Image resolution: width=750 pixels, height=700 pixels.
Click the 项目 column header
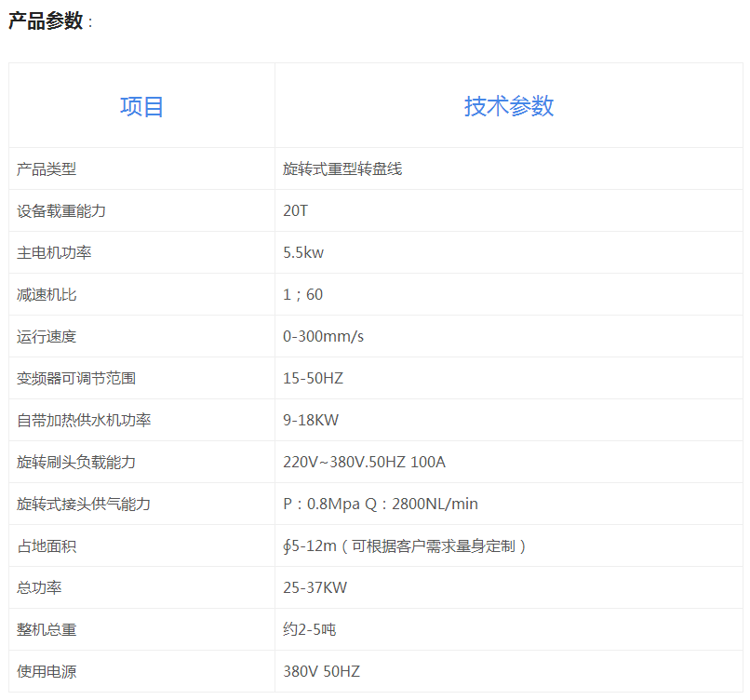[141, 106]
